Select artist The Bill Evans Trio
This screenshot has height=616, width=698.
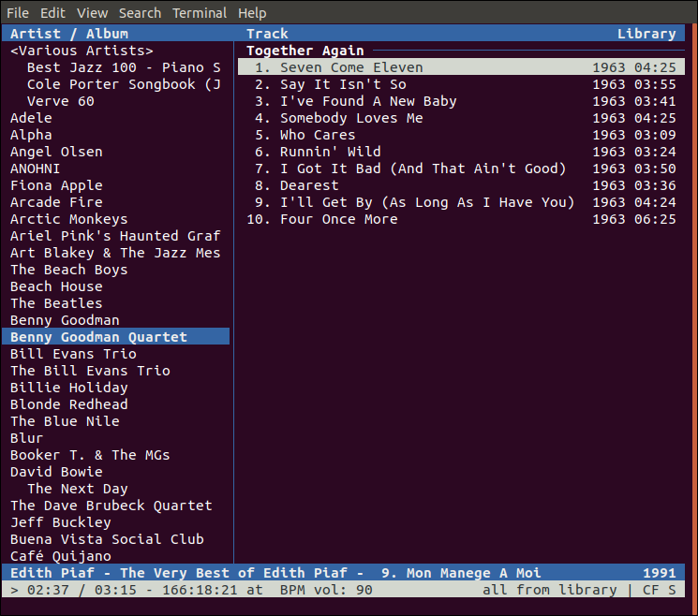click(90, 371)
